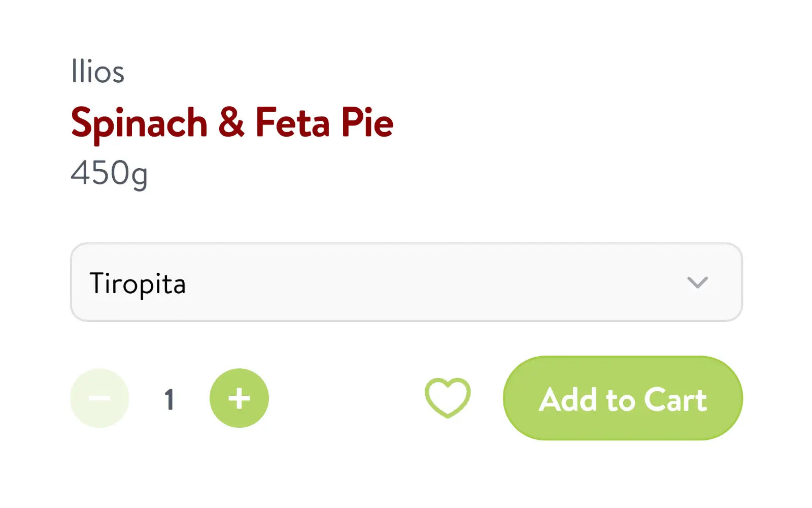Click the 450g weight label
This screenshot has height=508, width=812.
pos(109,173)
